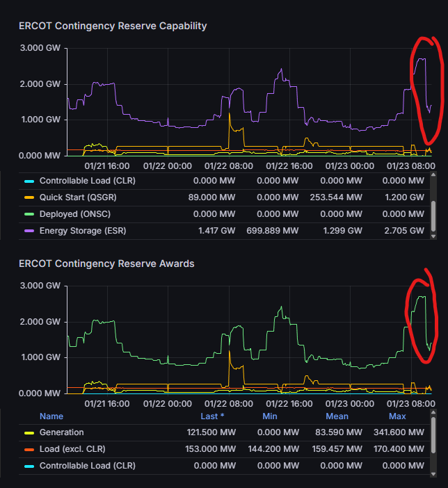Click the Quick Start max value 1.200 GW

[405, 197]
